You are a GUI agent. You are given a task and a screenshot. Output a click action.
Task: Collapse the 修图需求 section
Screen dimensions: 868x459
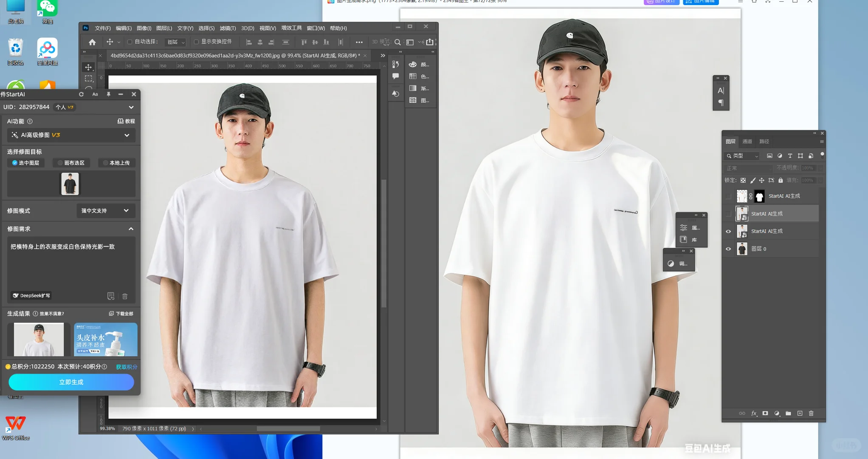[131, 229]
